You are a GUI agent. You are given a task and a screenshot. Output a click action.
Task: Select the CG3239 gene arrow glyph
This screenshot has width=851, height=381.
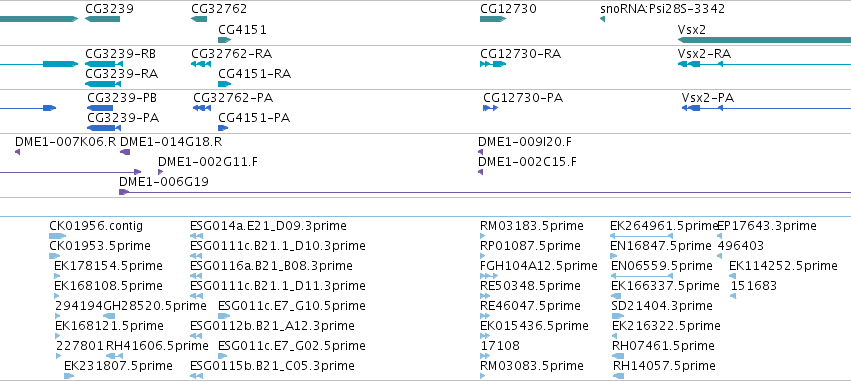[x=103, y=19]
